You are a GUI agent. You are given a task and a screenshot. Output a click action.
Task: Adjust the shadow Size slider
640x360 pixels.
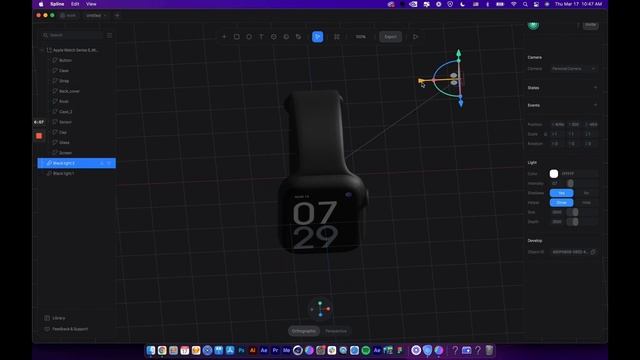pyautogui.click(x=575, y=212)
